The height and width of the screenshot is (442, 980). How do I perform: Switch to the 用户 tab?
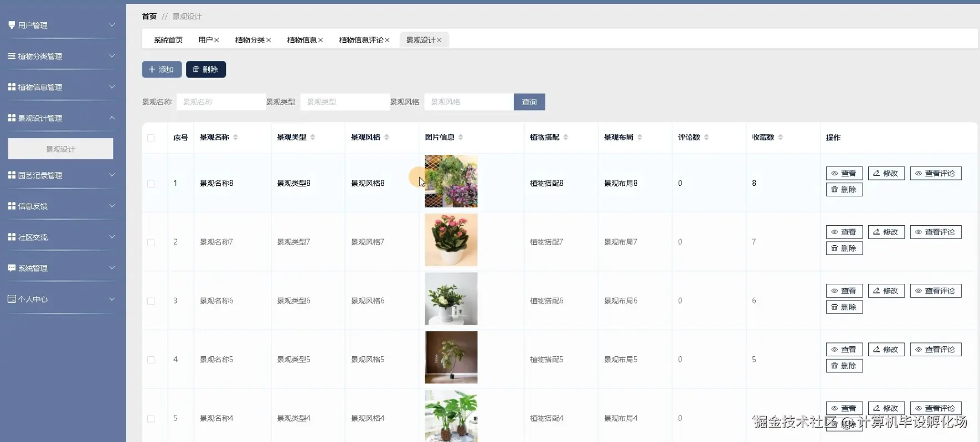tap(205, 40)
